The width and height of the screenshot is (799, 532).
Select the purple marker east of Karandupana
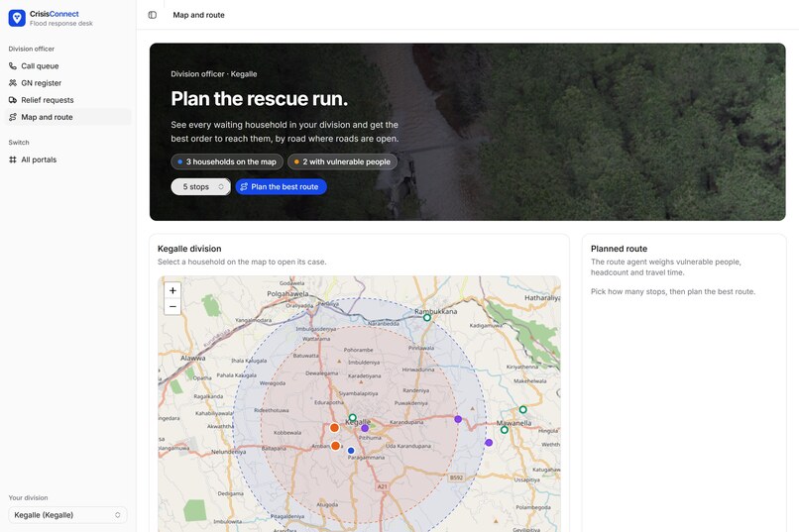point(458,419)
